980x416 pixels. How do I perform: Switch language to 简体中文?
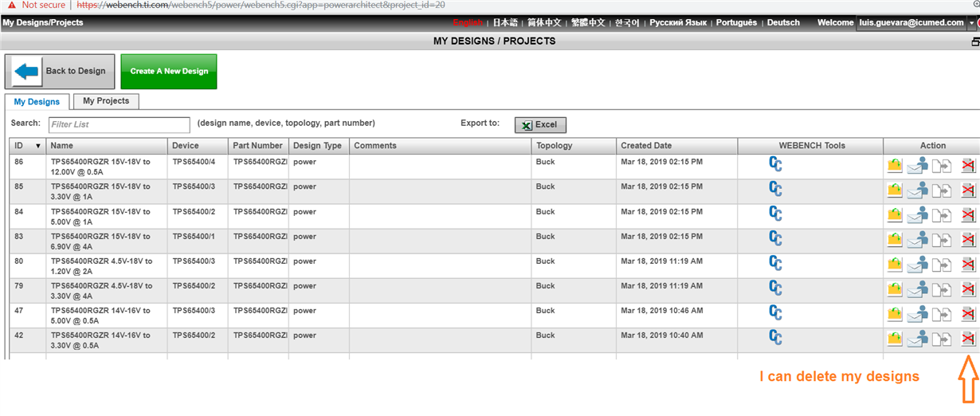click(x=544, y=22)
